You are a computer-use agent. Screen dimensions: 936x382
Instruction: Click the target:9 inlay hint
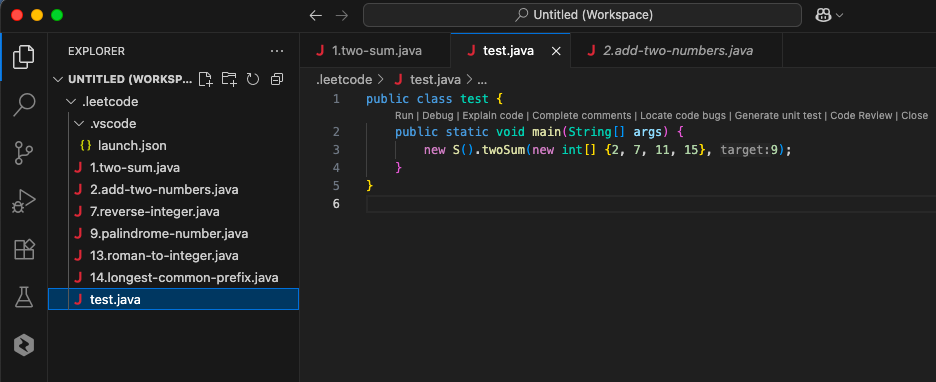pyautogui.click(x=750, y=150)
